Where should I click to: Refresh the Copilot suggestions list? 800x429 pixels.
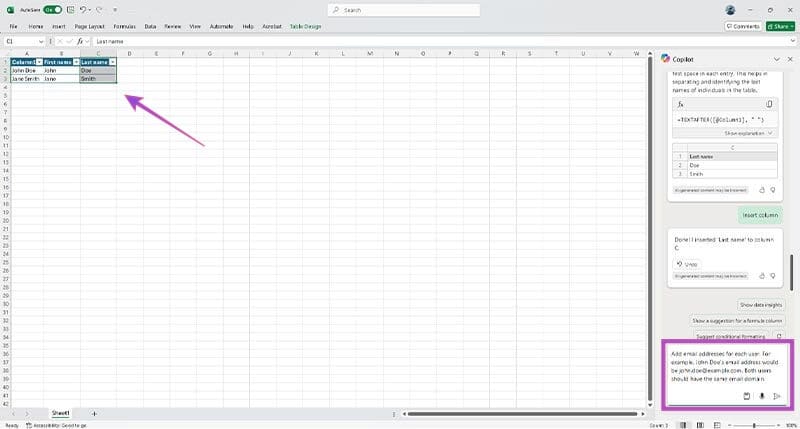pyautogui.click(x=779, y=337)
